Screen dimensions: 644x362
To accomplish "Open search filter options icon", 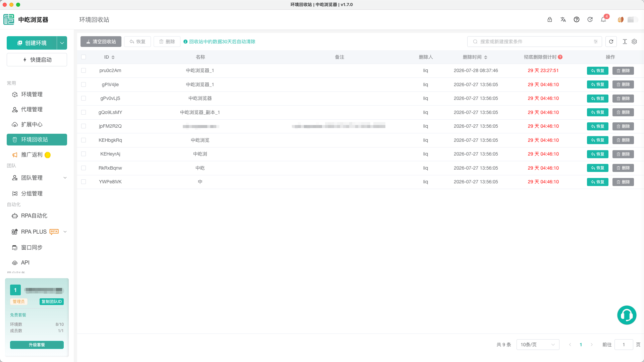I will coord(596,42).
